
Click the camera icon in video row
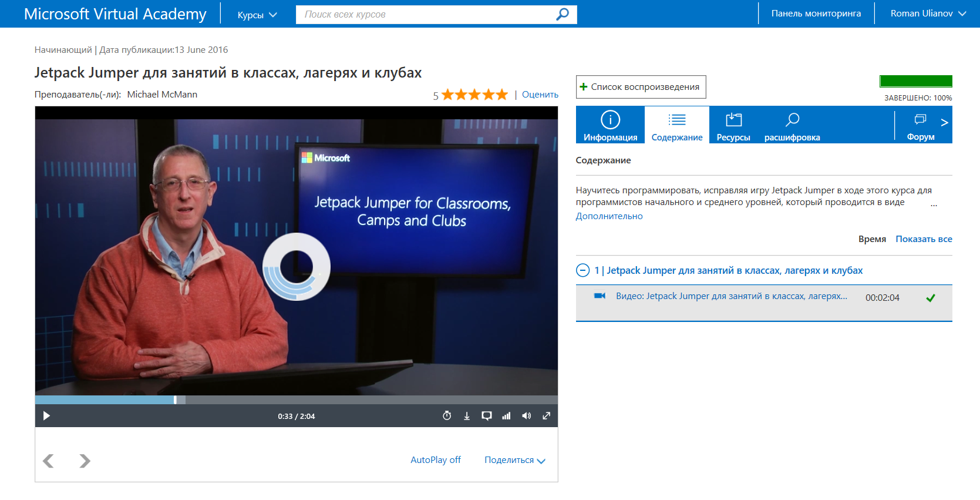pyautogui.click(x=600, y=296)
